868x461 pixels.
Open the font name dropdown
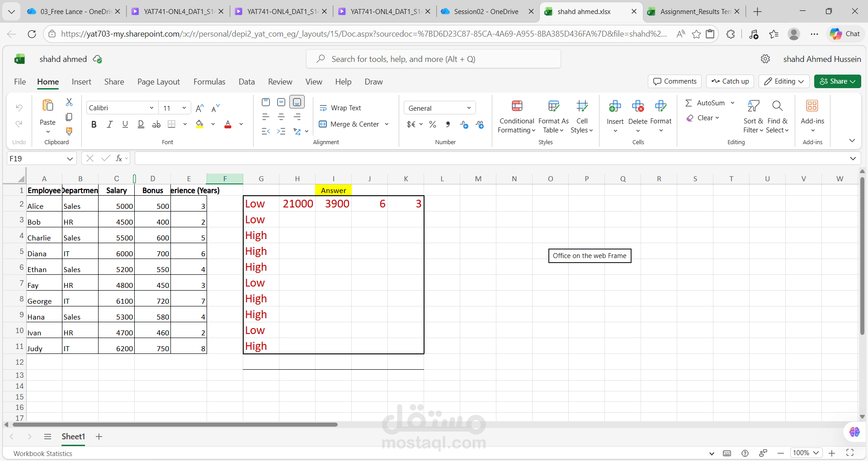tap(152, 108)
